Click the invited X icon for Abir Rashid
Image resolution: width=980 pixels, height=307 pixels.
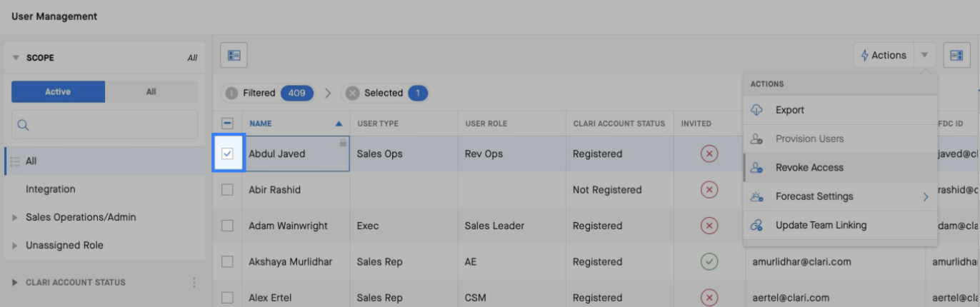(x=709, y=190)
